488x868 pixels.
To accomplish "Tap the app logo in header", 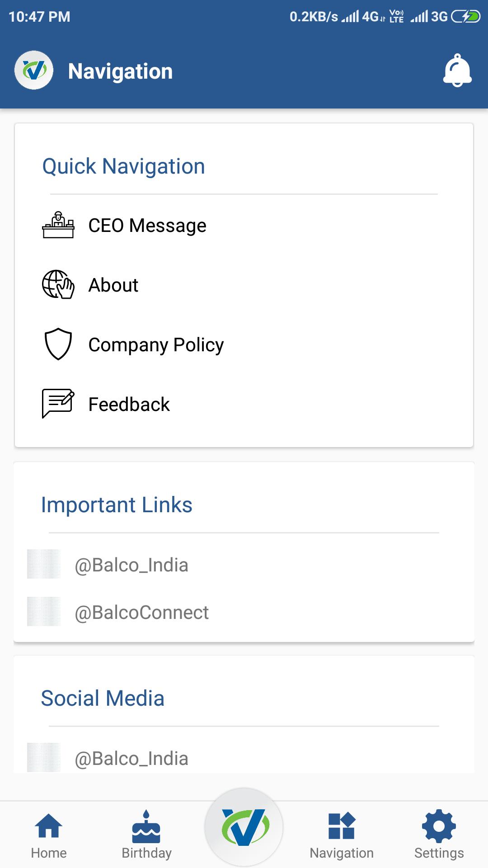I will coord(34,70).
